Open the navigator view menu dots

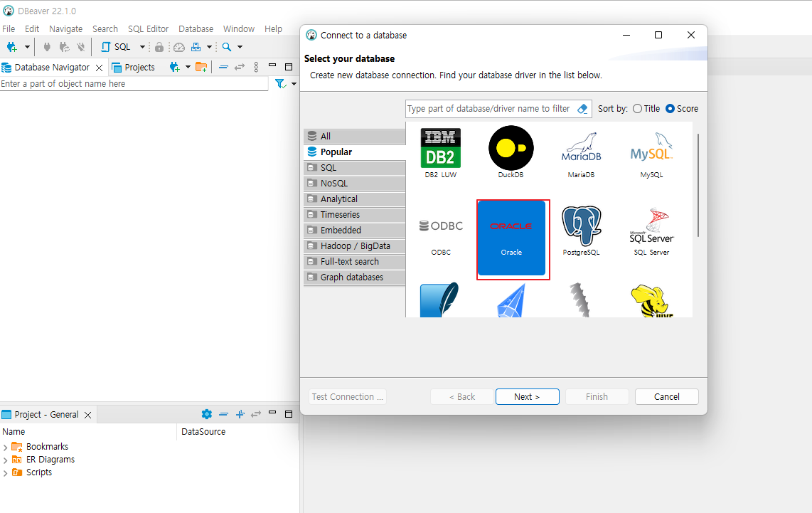click(x=256, y=68)
